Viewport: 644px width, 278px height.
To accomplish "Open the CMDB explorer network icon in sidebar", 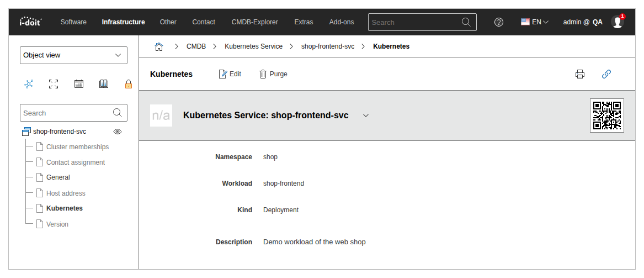I will (29, 84).
